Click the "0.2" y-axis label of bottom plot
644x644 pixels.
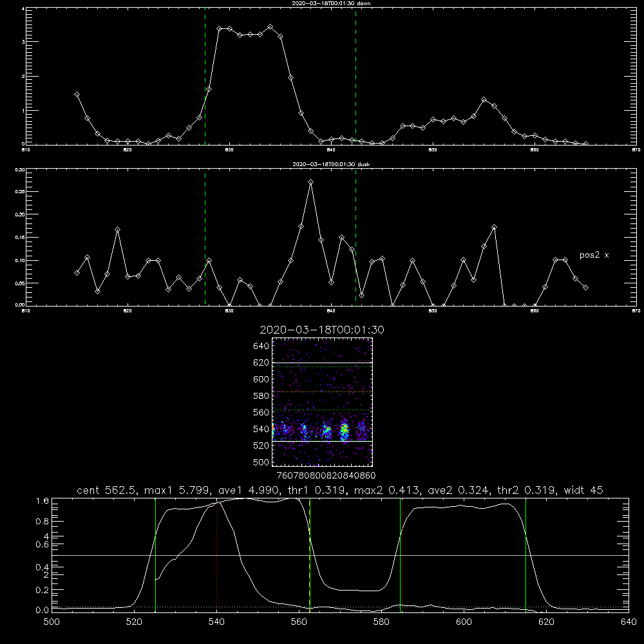(x=43, y=590)
